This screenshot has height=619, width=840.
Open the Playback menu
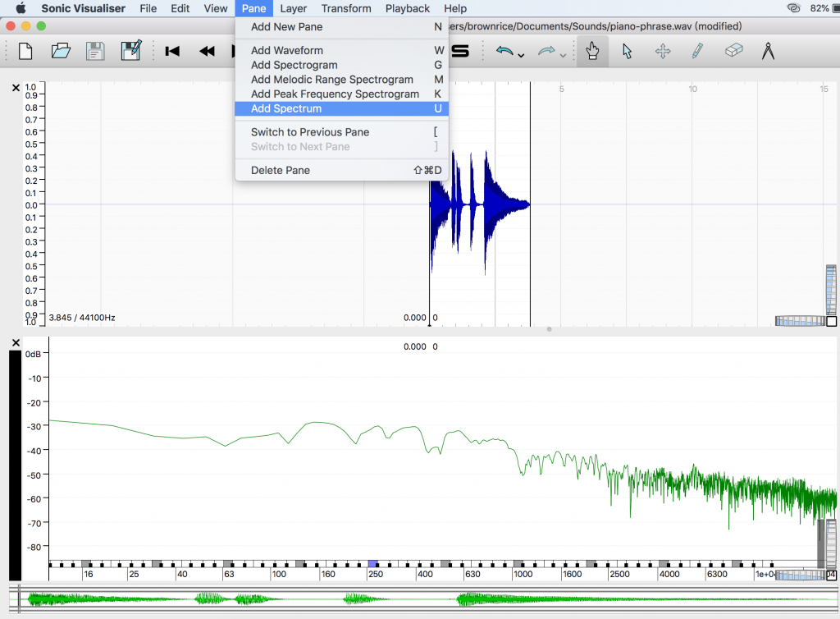[407, 8]
